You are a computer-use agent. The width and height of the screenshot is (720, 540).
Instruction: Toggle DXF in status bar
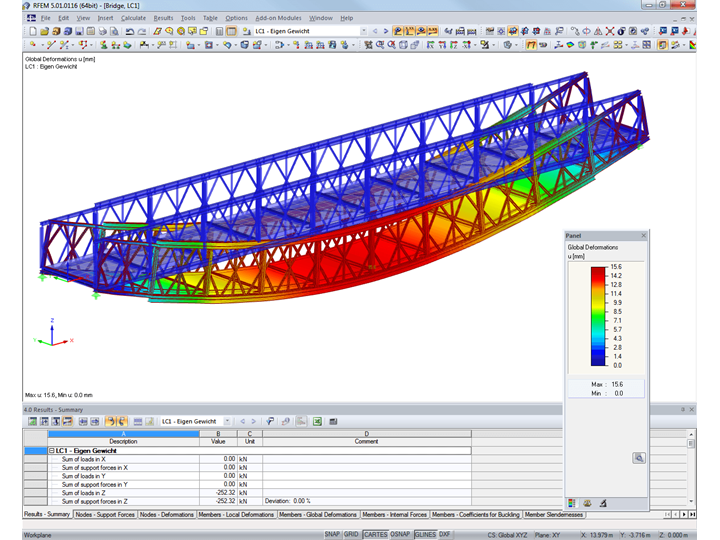pyautogui.click(x=444, y=534)
